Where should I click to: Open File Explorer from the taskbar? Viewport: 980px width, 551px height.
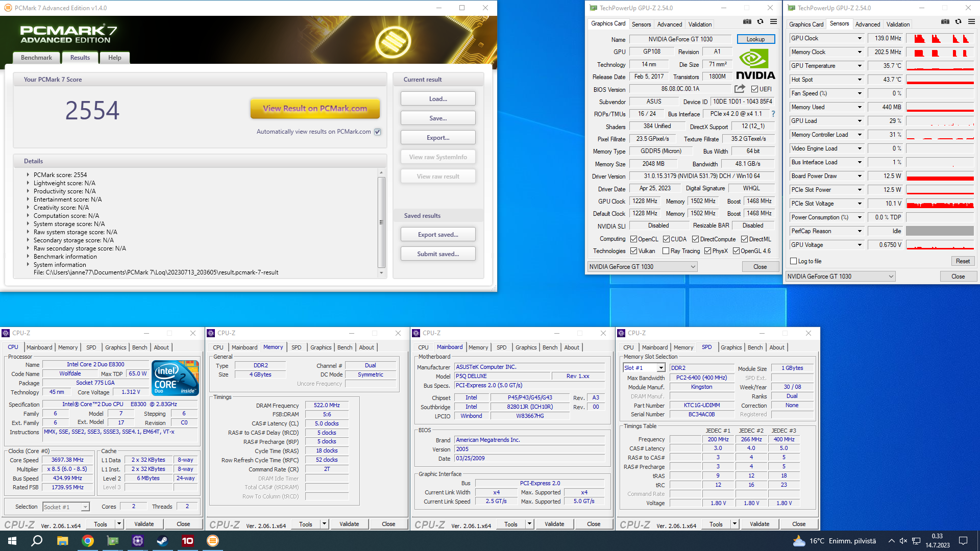coord(62,540)
